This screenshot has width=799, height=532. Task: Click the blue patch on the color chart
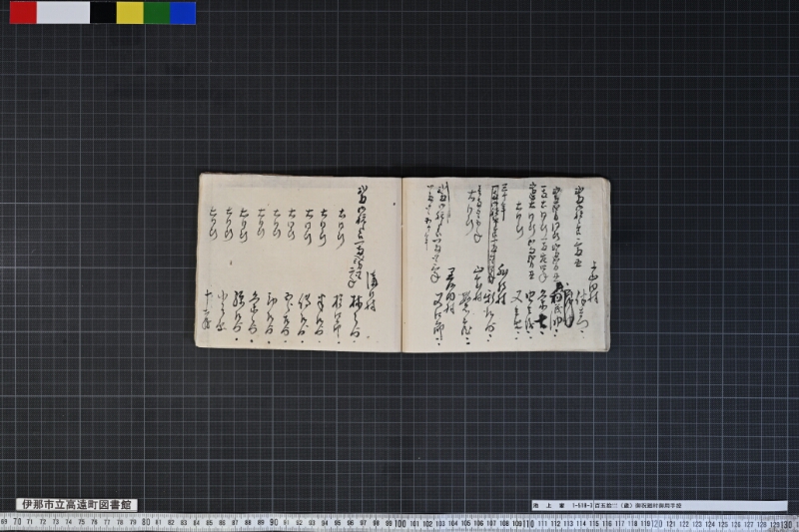point(183,13)
